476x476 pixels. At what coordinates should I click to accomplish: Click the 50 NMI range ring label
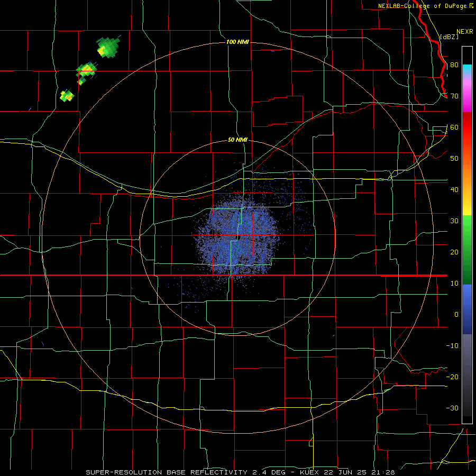[x=237, y=140]
